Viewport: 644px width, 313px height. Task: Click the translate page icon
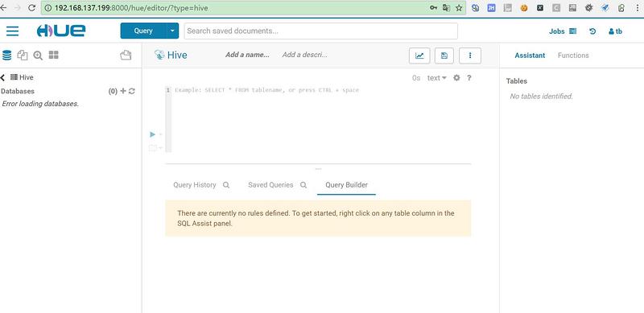(x=446, y=8)
